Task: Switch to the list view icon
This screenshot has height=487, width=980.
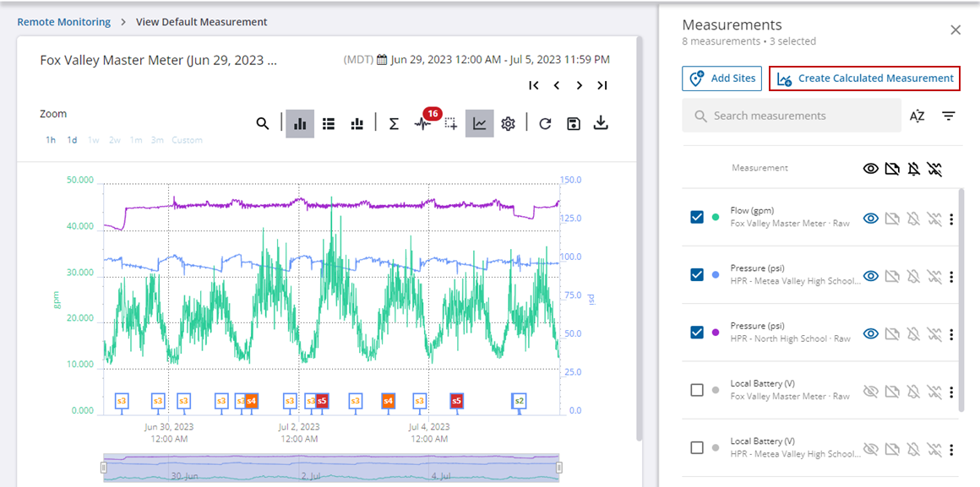Action: click(x=329, y=124)
